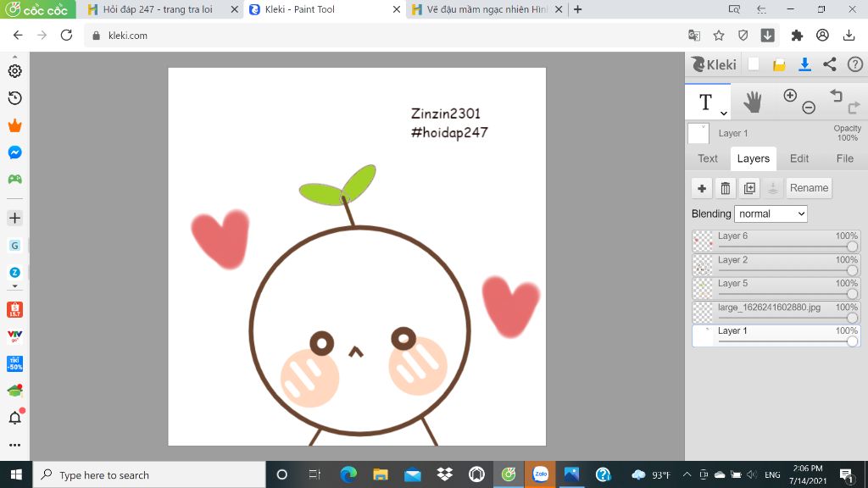The width and height of the screenshot is (868, 488).
Task: Click the zoom out magnifier icon
Action: pos(809,108)
